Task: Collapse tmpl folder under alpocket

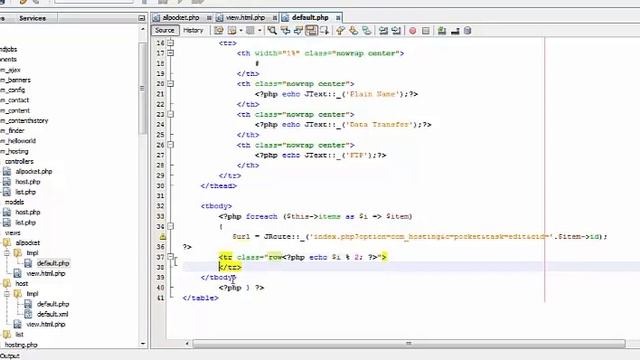Action: [7, 253]
